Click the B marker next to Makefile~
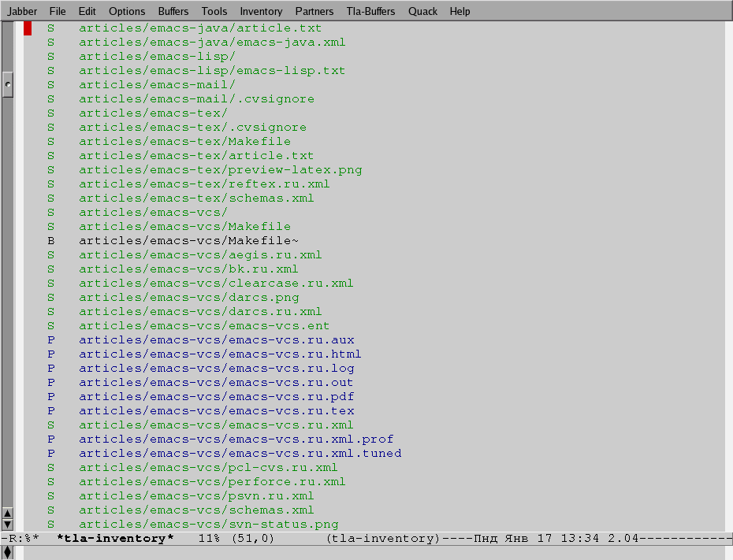 point(51,241)
